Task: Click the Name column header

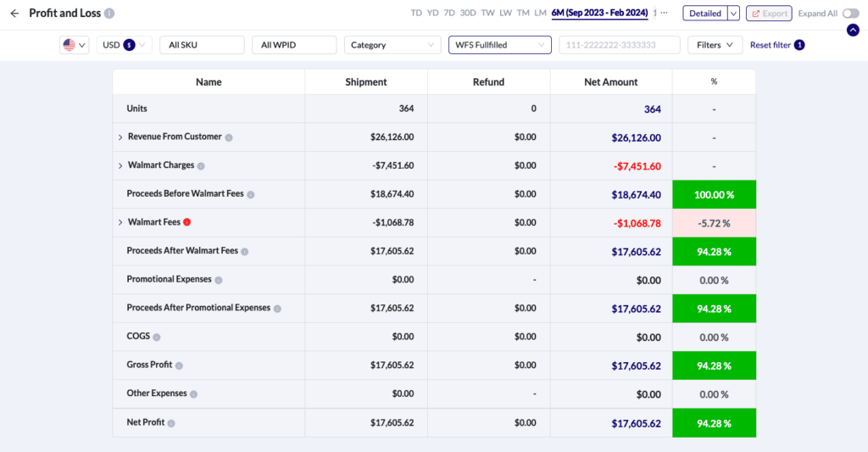Action: (x=209, y=82)
